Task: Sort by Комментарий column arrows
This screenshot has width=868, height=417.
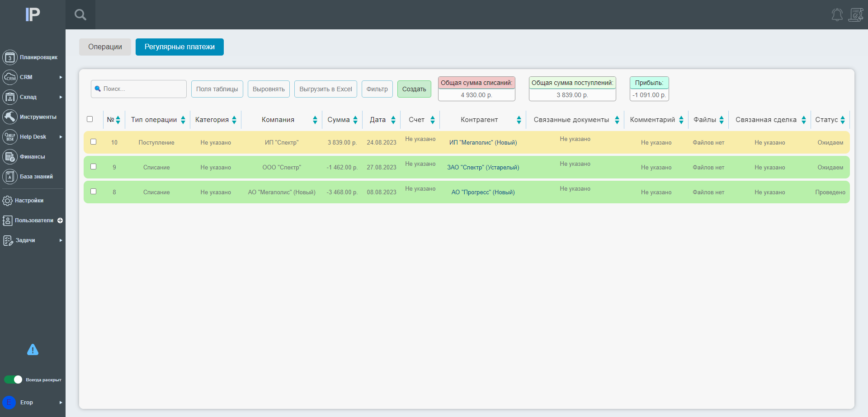Action: coord(681,120)
